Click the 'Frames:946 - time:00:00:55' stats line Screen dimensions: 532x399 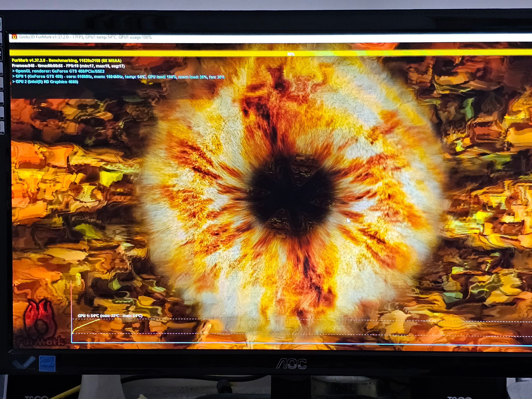68,66
